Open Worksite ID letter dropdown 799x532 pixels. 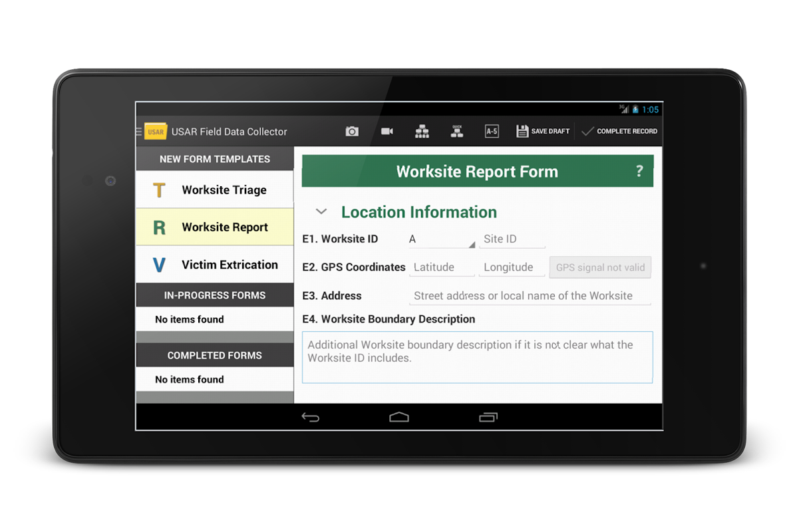(442, 239)
